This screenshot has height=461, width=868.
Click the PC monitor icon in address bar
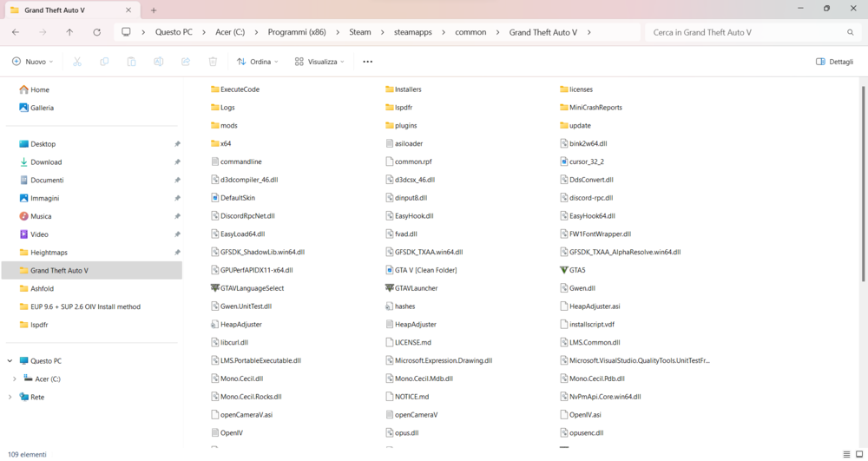126,32
